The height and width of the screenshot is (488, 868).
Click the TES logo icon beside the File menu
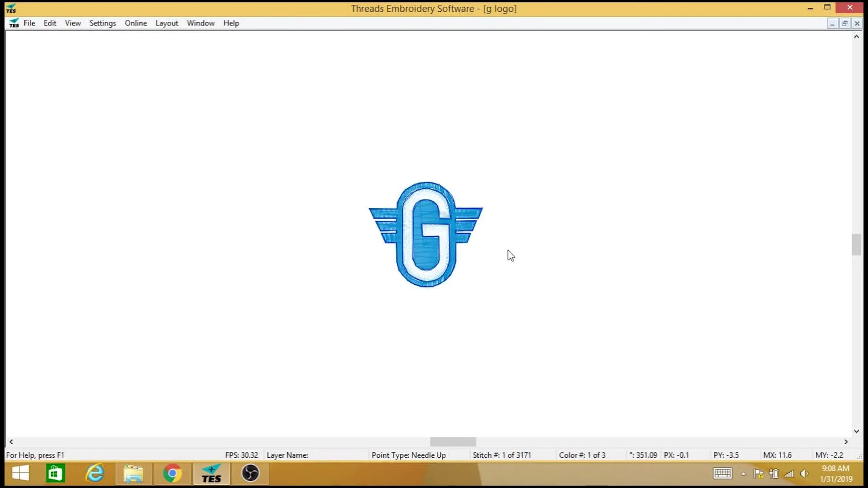(14, 22)
